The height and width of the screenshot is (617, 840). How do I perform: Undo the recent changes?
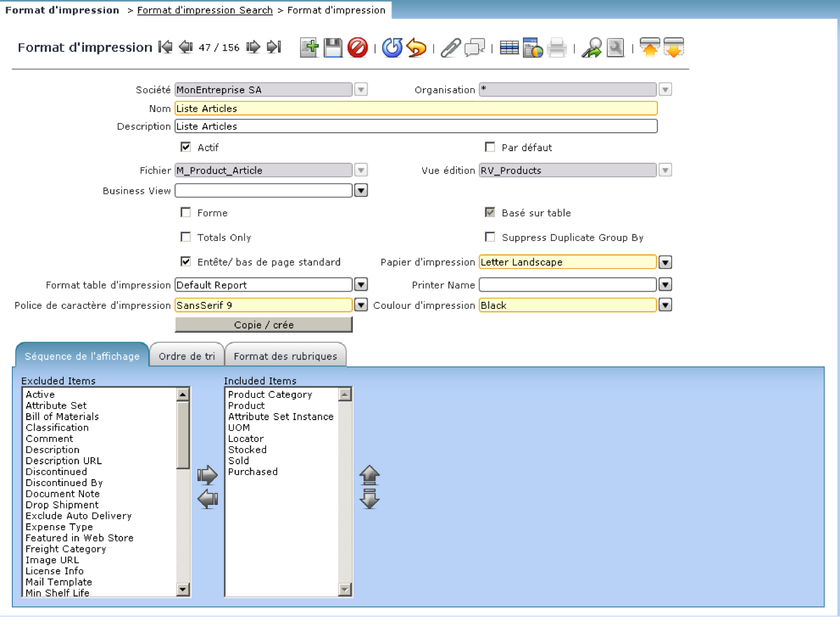coord(416,48)
